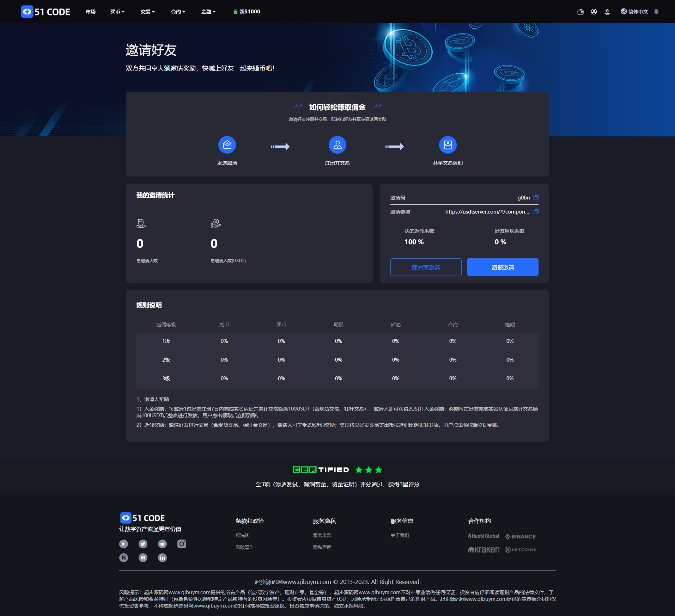
Task: Copy the invitation code g0bn
Action: [x=536, y=198]
